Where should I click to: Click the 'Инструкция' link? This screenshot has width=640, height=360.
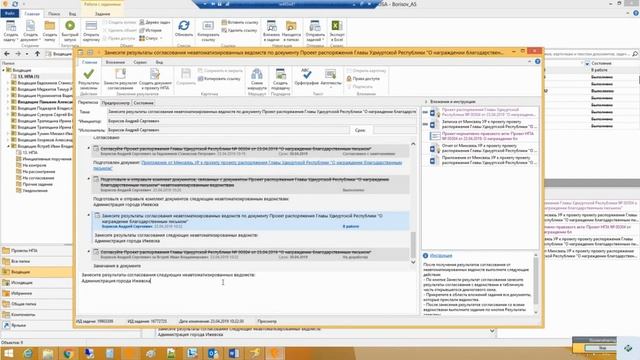441,256
